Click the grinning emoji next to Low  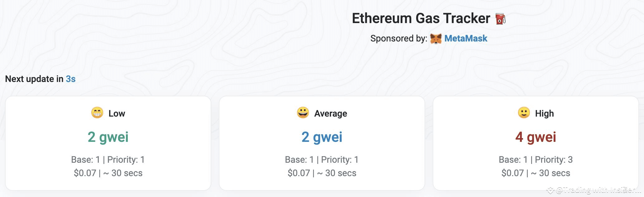click(97, 113)
